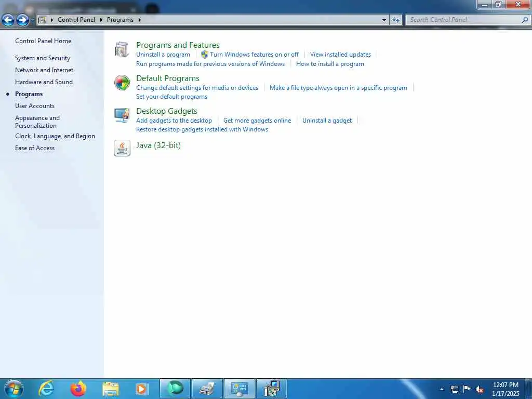Open Windows Explorer folder in taskbar
The image size is (532, 399).
111,389
